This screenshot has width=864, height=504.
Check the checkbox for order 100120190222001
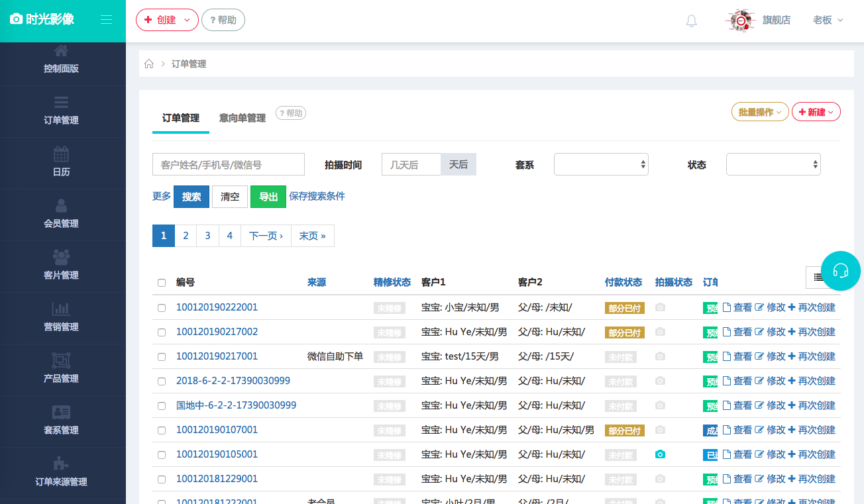pyautogui.click(x=162, y=307)
